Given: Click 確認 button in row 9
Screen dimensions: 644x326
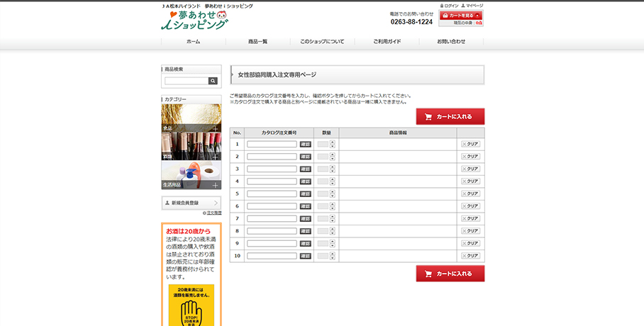Looking at the screenshot, I should (x=306, y=244).
